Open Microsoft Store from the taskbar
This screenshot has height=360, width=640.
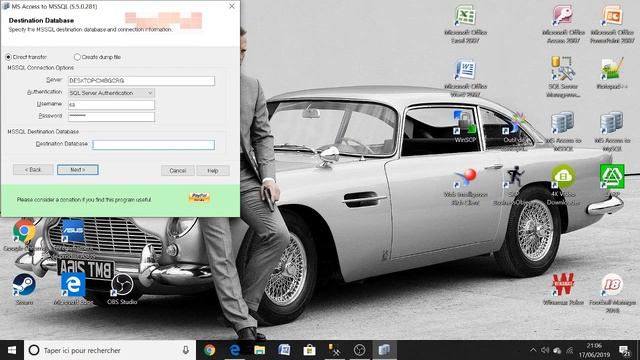(x=309, y=350)
